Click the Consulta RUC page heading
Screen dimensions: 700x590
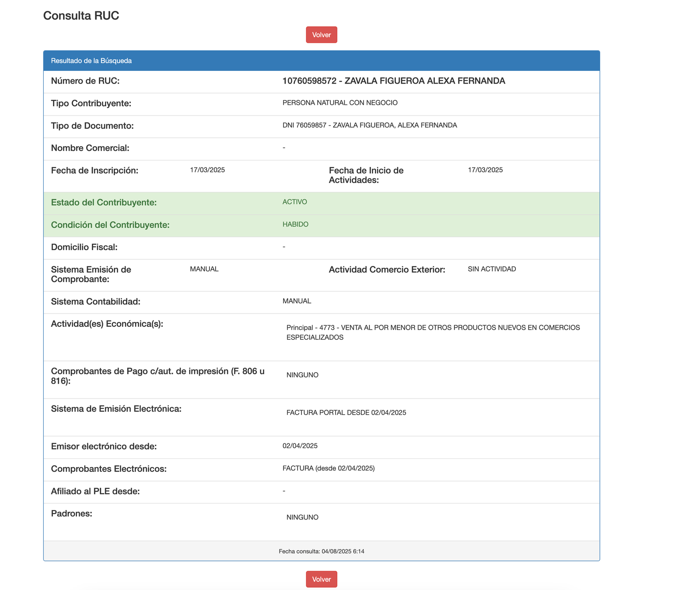pos(81,16)
